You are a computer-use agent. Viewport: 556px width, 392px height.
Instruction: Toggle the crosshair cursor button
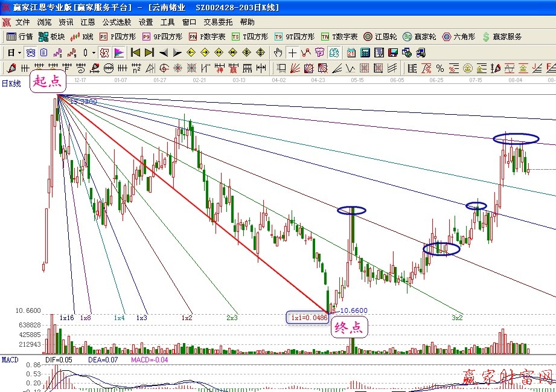[x=292, y=53]
